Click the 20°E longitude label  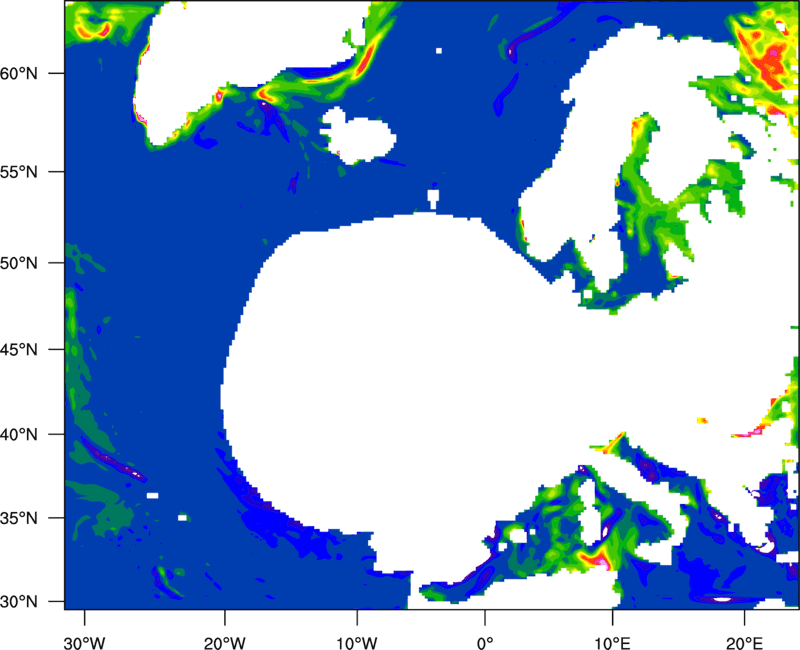tap(744, 643)
